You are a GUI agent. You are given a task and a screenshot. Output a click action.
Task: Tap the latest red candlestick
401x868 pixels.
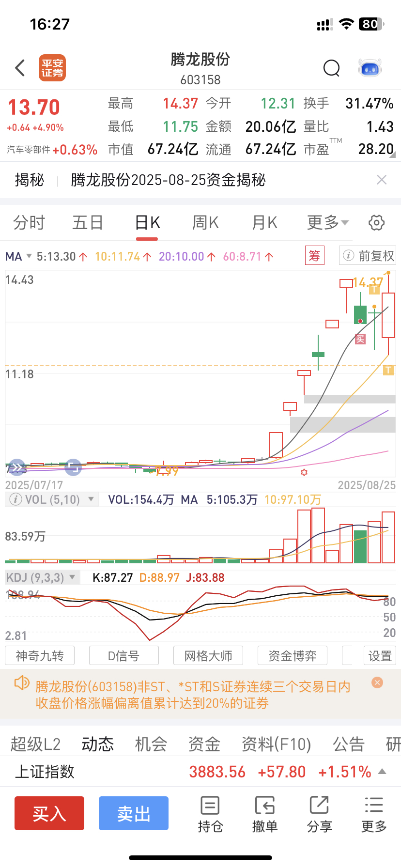coord(388,315)
